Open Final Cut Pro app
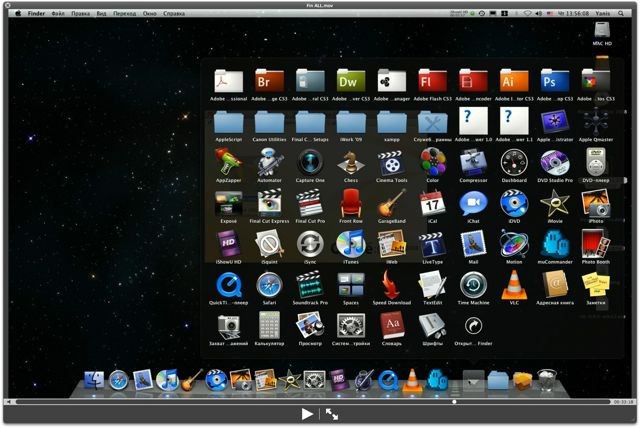This screenshot has width=640, height=428. tap(310, 203)
